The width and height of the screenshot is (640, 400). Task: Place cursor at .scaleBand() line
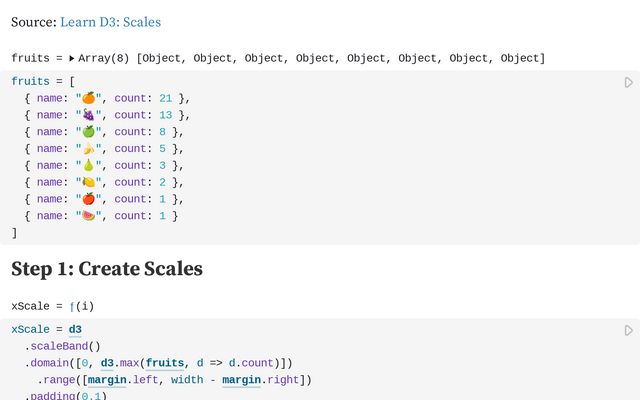[x=62, y=347]
